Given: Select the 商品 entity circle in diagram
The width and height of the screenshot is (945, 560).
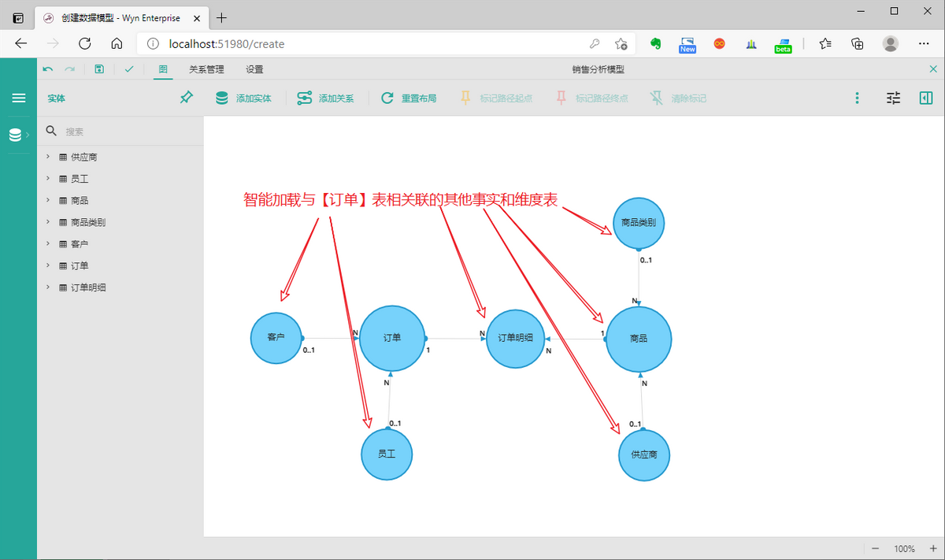Looking at the screenshot, I should pyautogui.click(x=639, y=339).
